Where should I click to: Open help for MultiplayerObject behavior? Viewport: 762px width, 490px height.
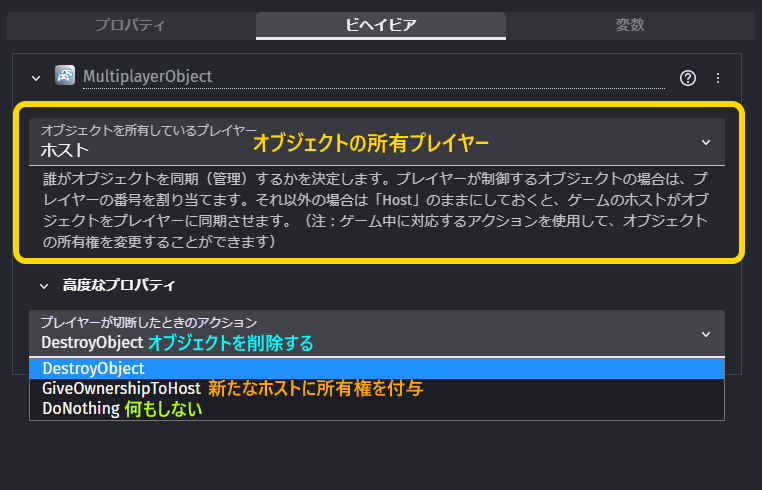688,78
